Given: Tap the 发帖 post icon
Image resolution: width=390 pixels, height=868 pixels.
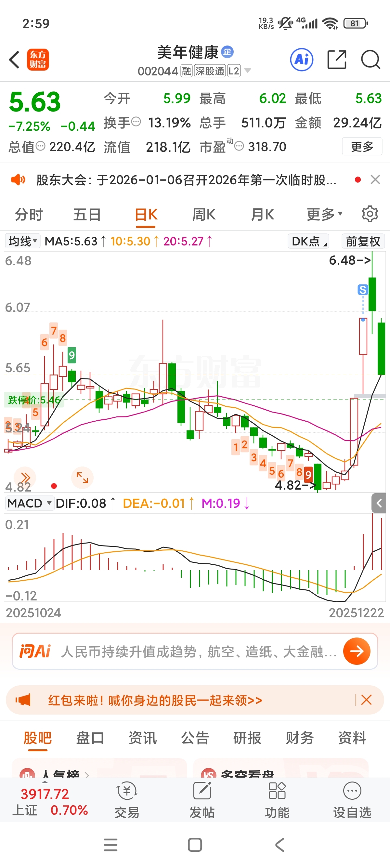Looking at the screenshot, I should tap(202, 800).
